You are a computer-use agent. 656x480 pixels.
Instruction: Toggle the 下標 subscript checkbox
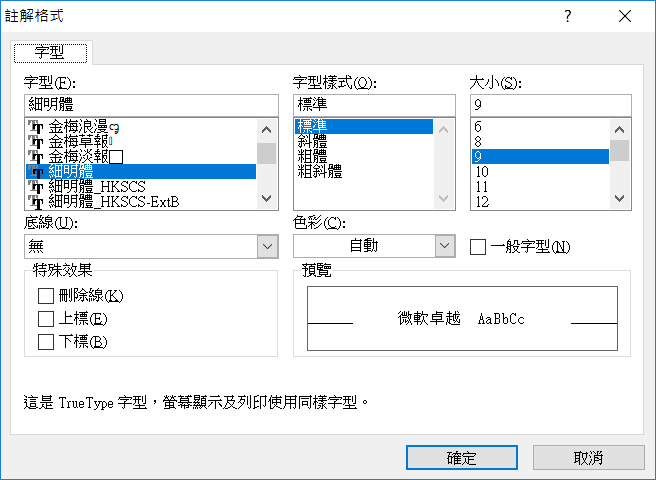coord(45,342)
